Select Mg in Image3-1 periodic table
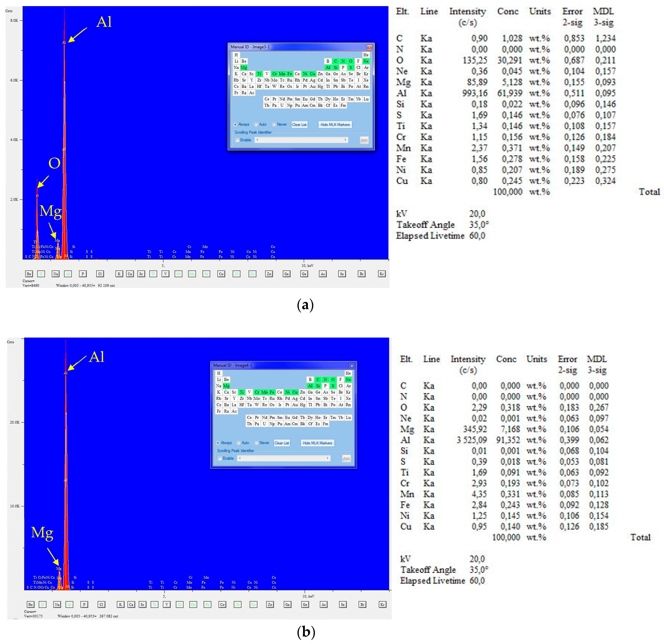Viewport: 664px width, 644px height. click(x=244, y=67)
